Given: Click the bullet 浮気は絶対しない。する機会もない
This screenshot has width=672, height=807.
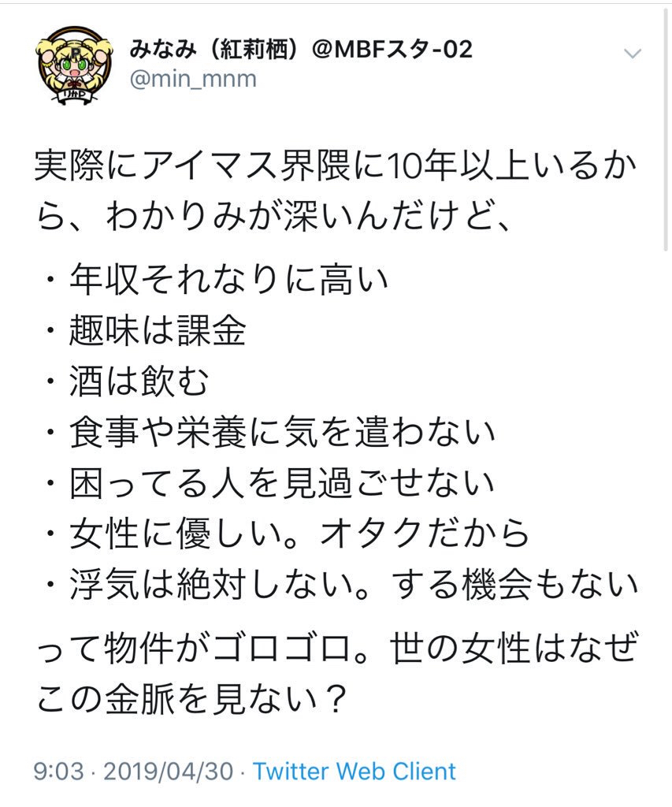Looking at the screenshot, I should pyautogui.click(x=354, y=584).
